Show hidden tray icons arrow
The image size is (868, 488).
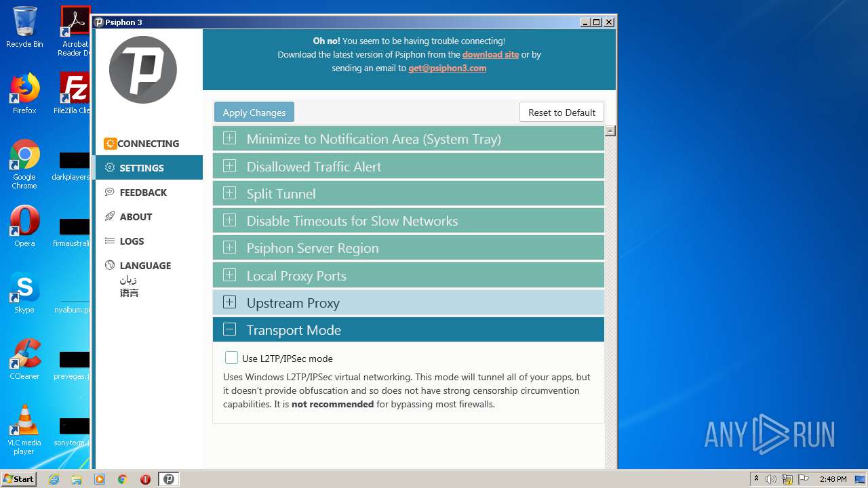pos(755,479)
